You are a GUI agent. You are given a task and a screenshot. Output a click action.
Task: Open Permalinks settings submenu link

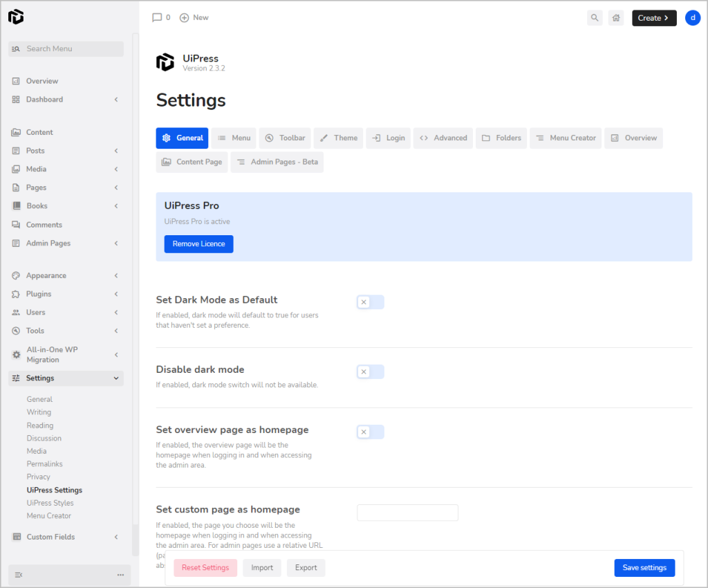tap(44, 463)
